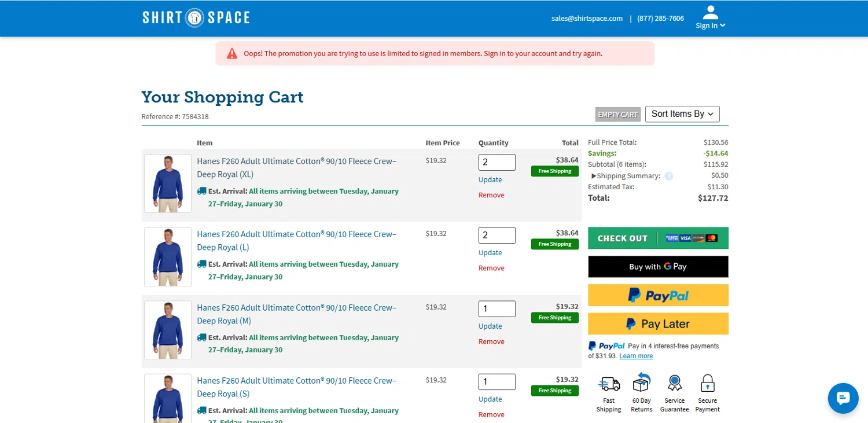Screen dimensions: 868x423
Task: Open the Sign In account icon
Action: pos(711,12)
